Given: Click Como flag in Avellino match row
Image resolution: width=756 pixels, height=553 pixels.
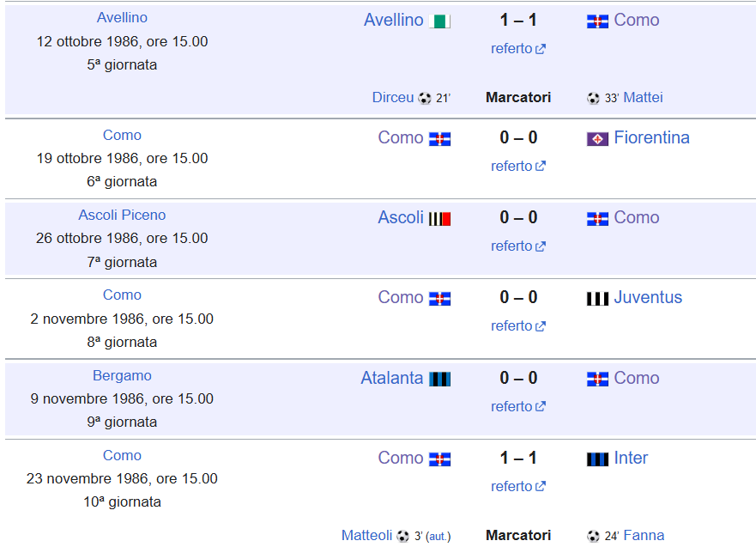Looking at the screenshot, I should 597,21.
